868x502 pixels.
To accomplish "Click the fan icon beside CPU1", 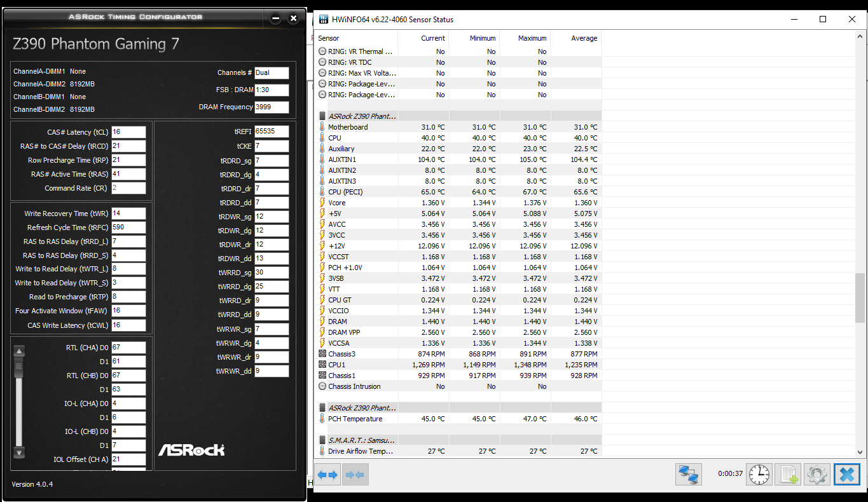I will point(322,365).
